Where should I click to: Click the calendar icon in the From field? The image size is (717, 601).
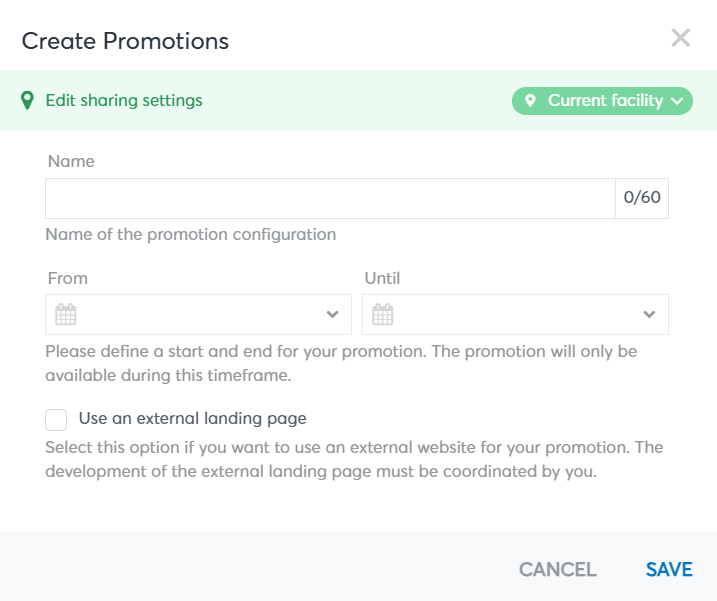coord(65,314)
